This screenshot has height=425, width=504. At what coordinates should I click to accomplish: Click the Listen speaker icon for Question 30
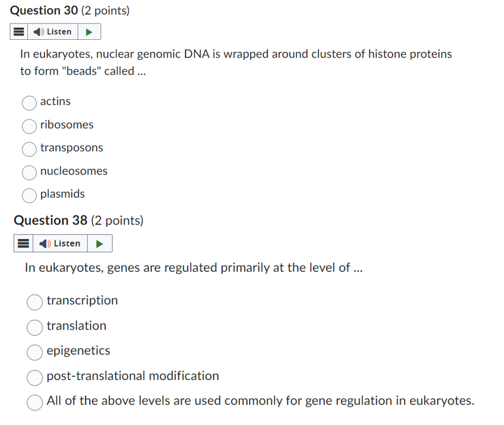coord(39,32)
